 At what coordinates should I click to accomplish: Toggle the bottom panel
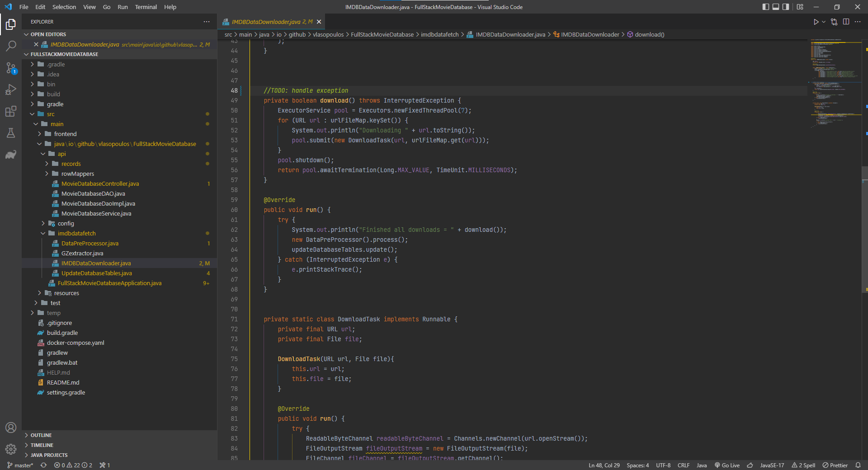pyautogui.click(x=776, y=7)
